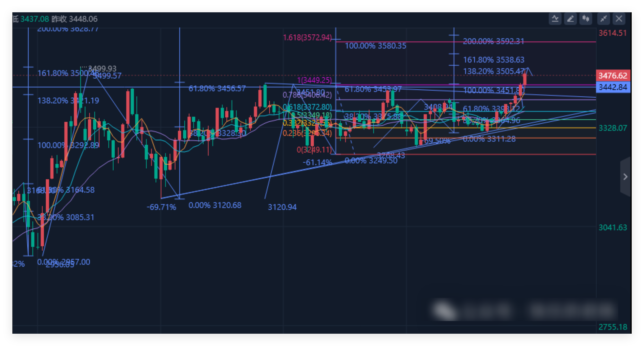Click the 0.00% 3120.68 retracement label
This screenshot has height=346, width=644.
pos(215,205)
